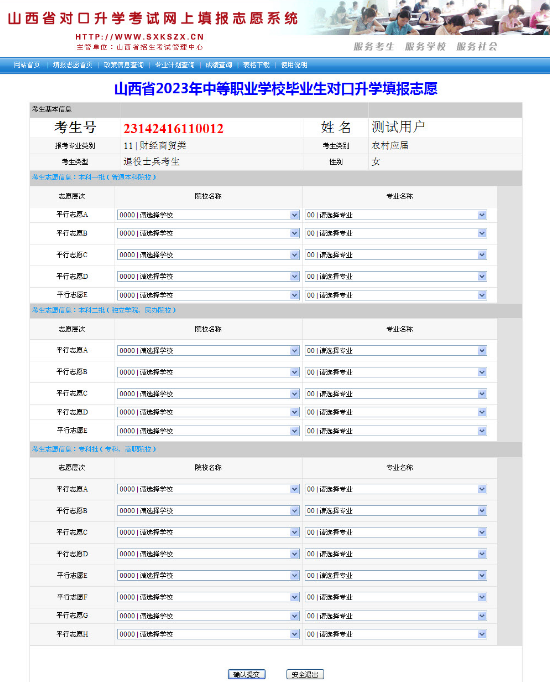Expand 本科二批 平行志愿D school list

point(208,412)
